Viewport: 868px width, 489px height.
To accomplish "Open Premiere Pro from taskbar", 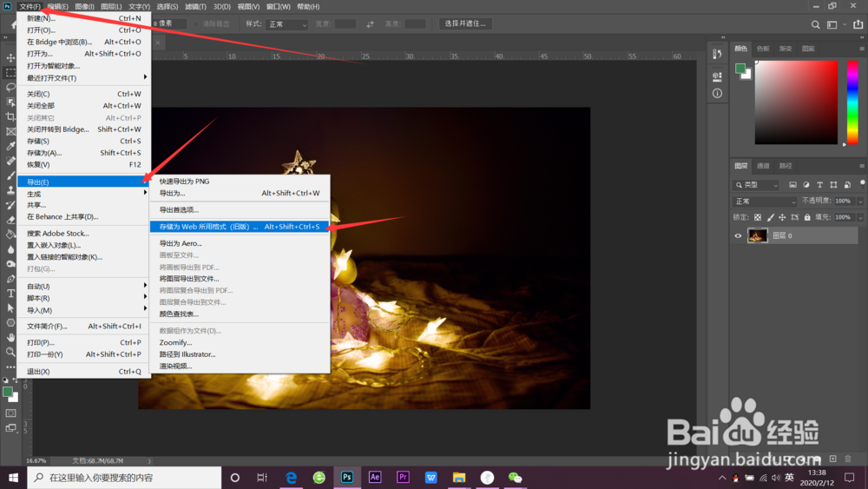I will (x=403, y=478).
